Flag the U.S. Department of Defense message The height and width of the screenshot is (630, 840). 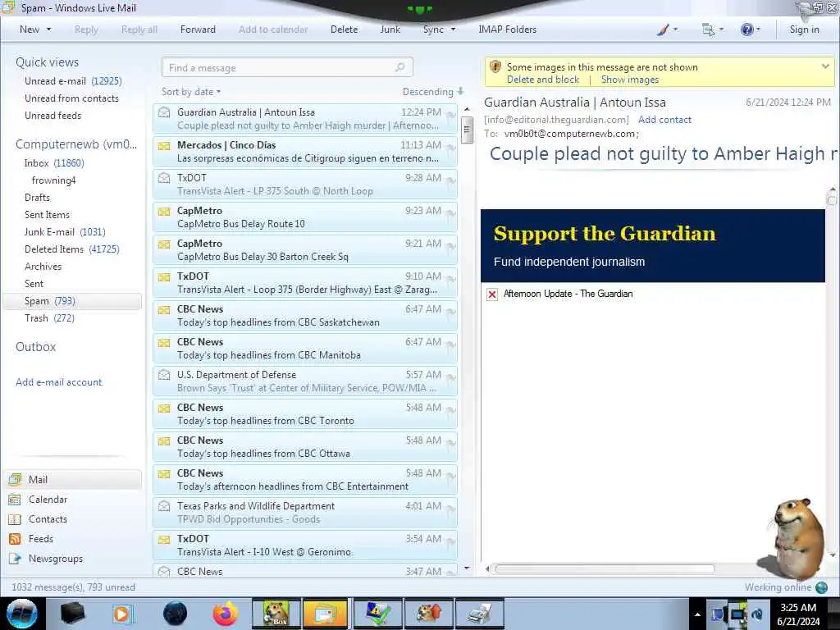(x=450, y=377)
